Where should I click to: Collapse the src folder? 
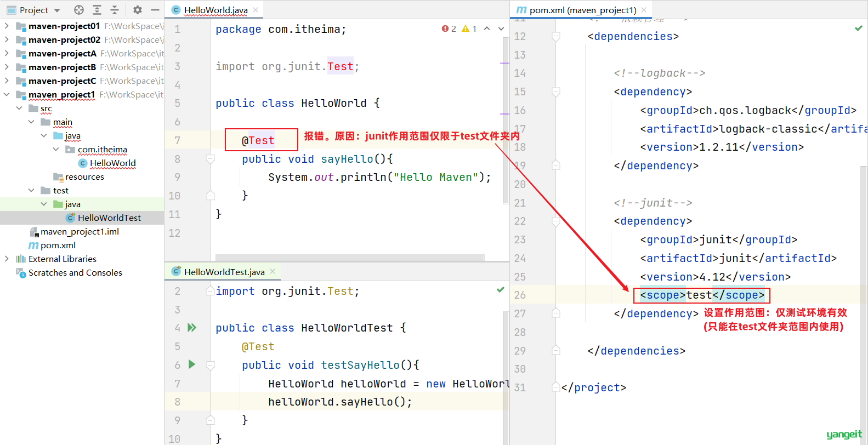click(19, 108)
